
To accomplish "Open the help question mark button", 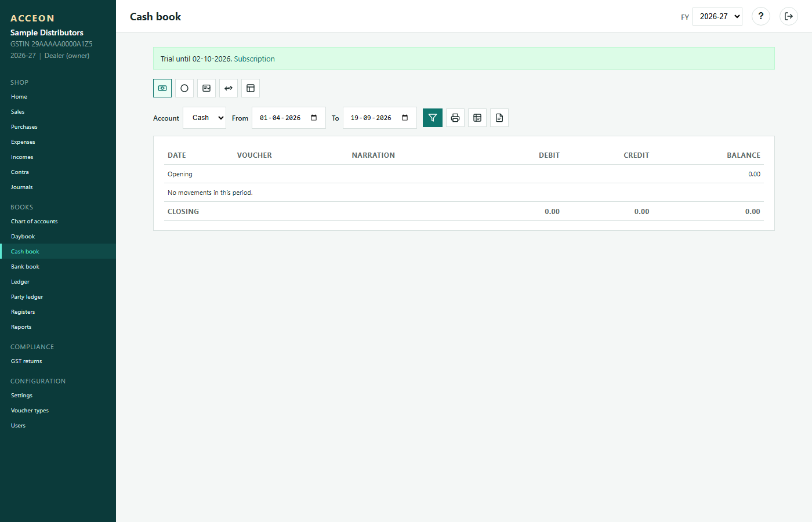I will (761, 16).
